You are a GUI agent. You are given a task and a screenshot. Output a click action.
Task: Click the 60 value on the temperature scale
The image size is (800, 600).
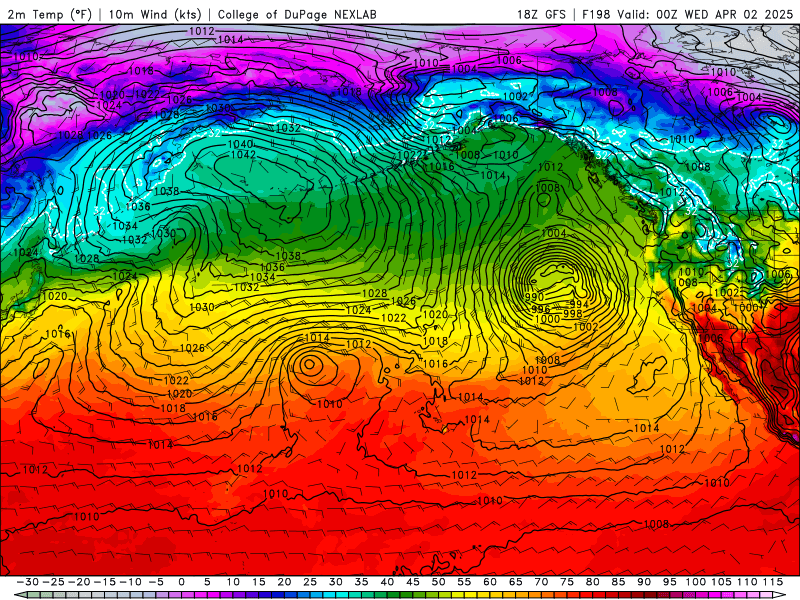pos(490,582)
